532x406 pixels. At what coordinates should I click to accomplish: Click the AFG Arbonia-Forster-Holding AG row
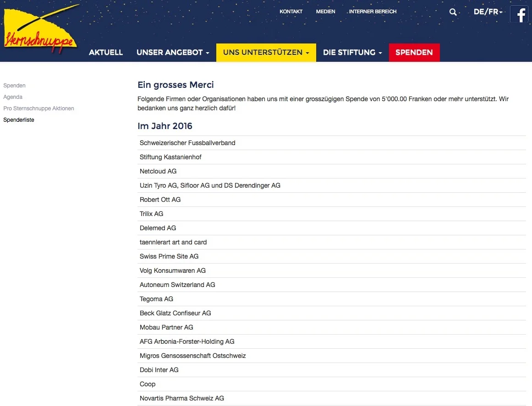pyautogui.click(x=331, y=341)
